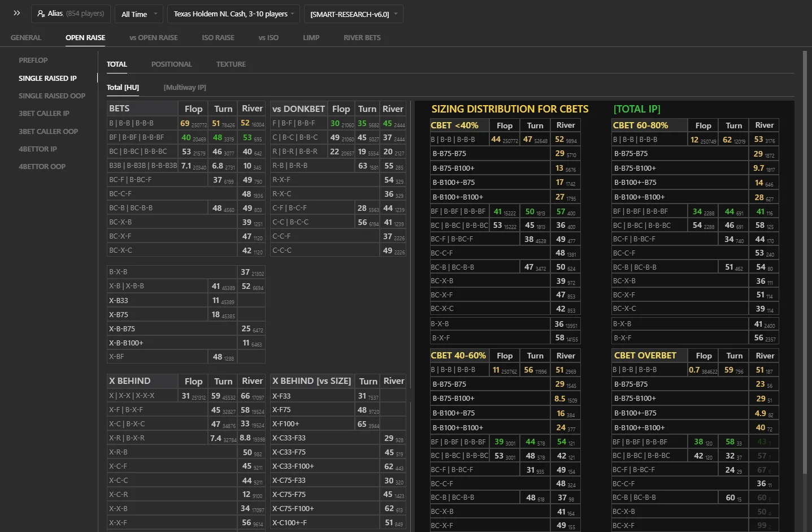
Task: Select the OPEN RAISE tab
Action: click(x=85, y=38)
